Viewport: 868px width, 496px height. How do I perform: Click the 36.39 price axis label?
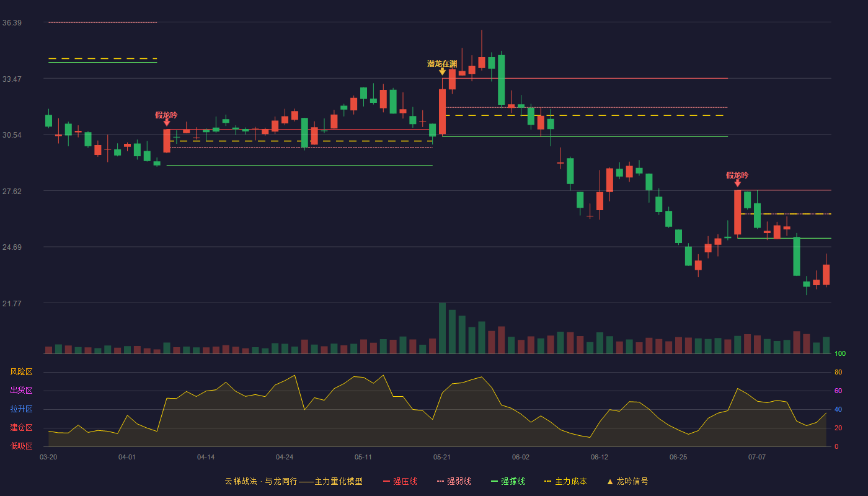[12, 23]
